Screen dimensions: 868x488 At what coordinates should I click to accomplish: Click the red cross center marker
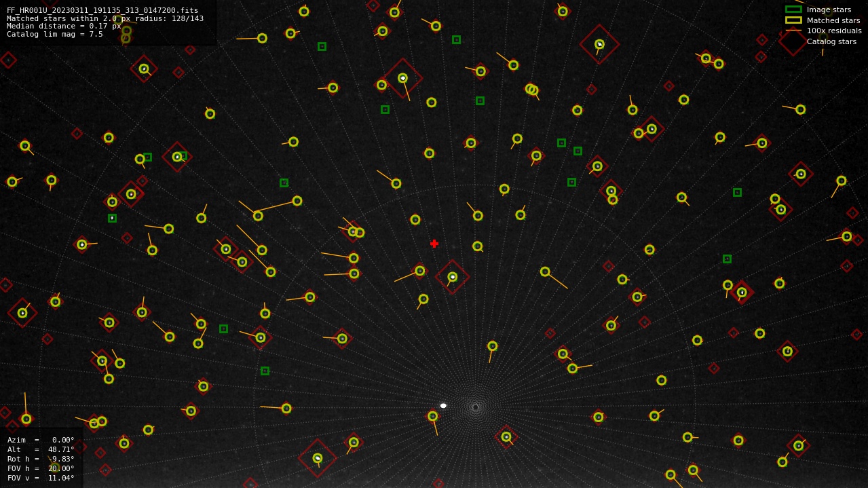[x=434, y=244]
